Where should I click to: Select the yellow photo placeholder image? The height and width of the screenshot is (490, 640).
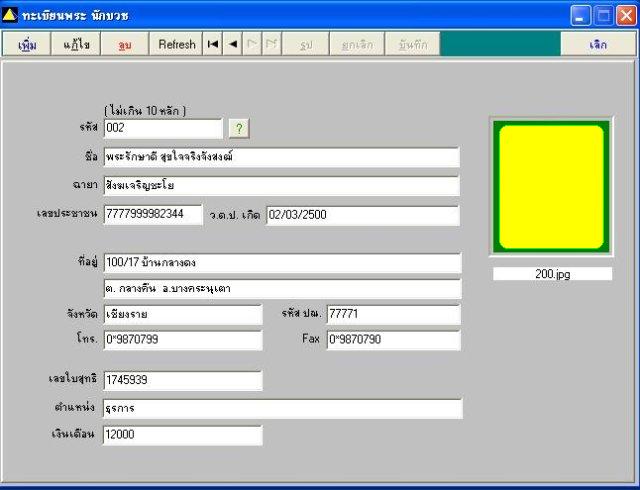[551, 187]
